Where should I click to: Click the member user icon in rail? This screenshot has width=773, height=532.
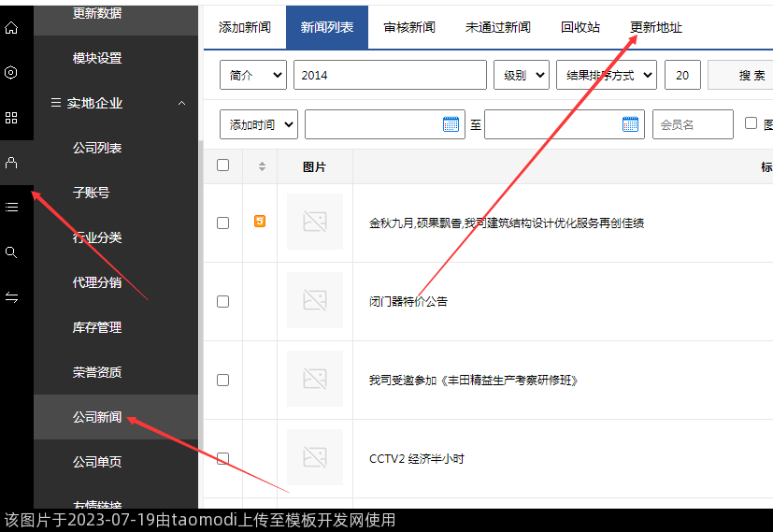tap(11, 163)
